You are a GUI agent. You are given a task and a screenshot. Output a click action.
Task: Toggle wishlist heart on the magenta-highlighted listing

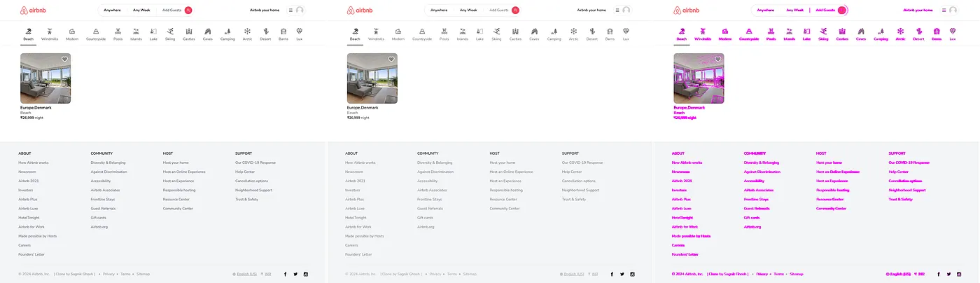[x=718, y=60]
